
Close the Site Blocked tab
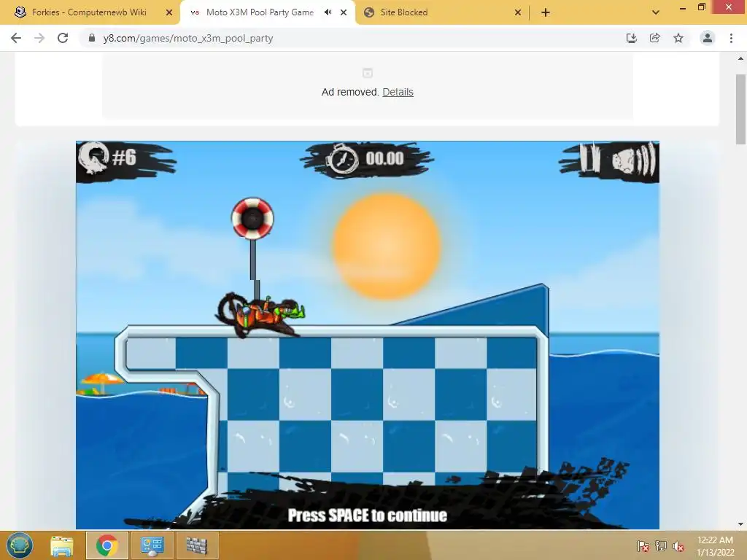click(x=518, y=12)
